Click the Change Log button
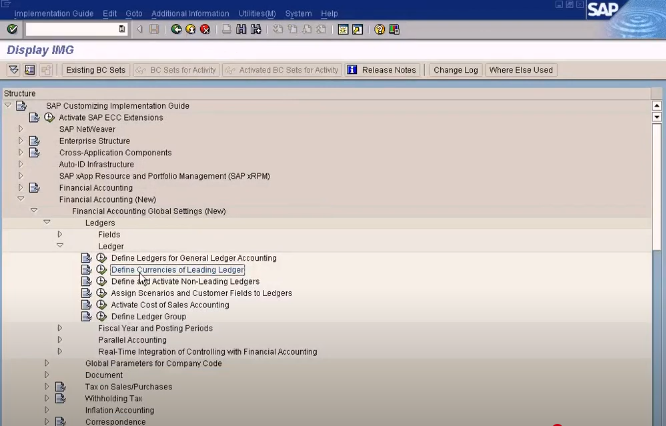This screenshot has width=666, height=426. pyautogui.click(x=456, y=70)
